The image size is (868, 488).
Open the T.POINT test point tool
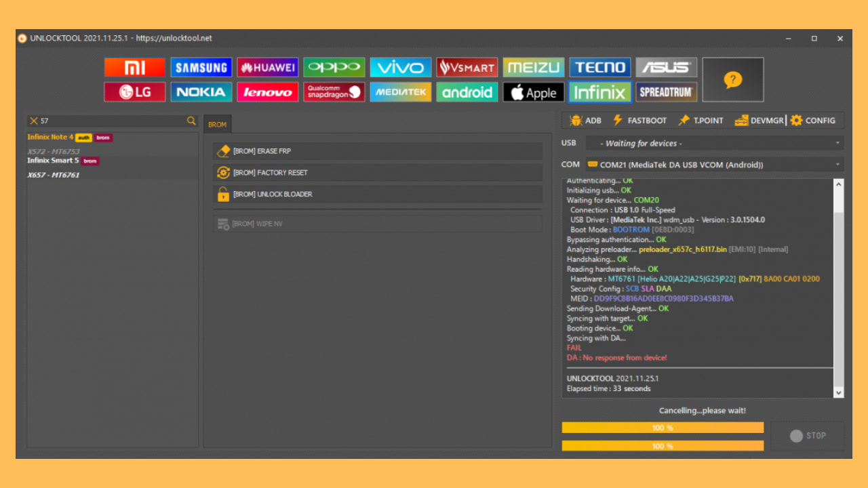[x=701, y=121]
